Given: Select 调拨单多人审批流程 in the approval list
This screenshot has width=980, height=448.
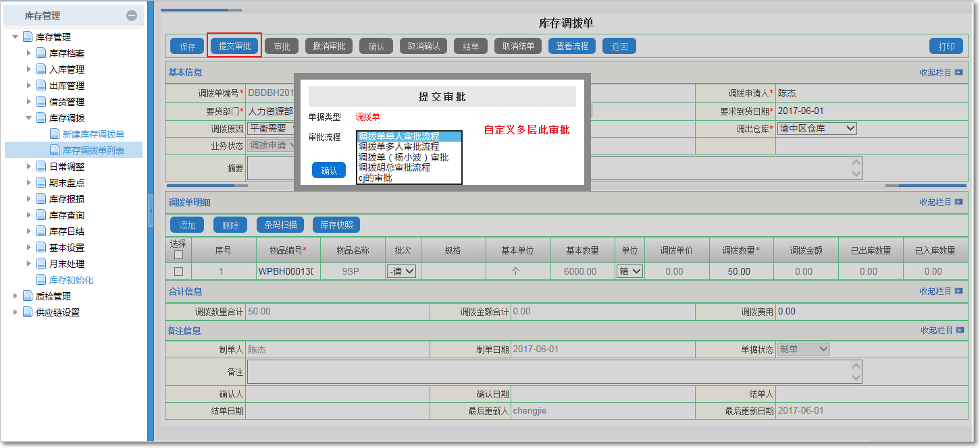Looking at the screenshot, I should (x=398, y=146).
